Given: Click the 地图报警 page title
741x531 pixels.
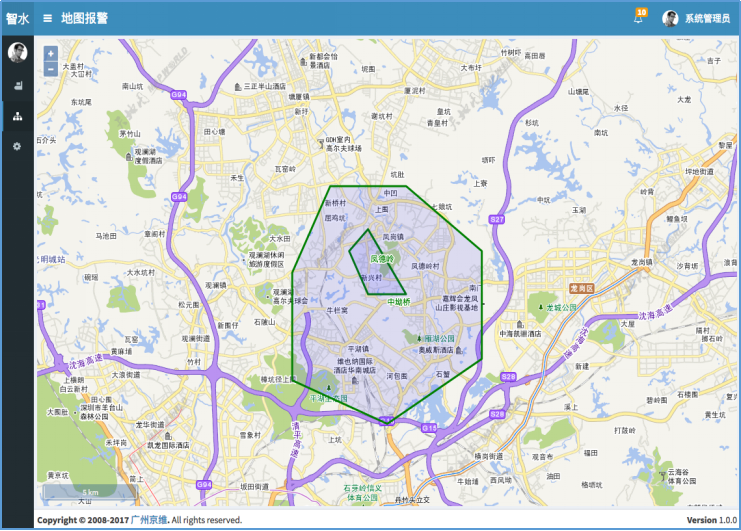Looking at the screenshot, I should [84, 18].
